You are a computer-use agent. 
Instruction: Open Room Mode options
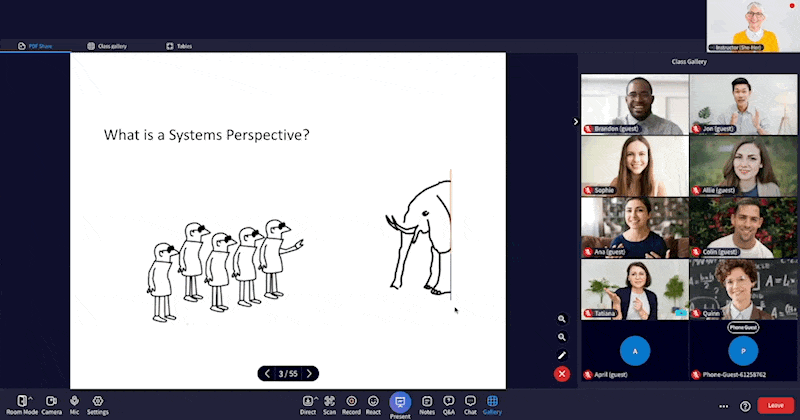pos(22,405)
